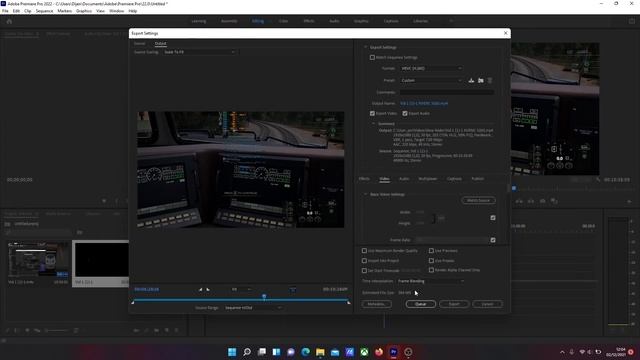Screen dimensions: 640x360
Task: Switch to the Effects tab in Export Settings
Action: tap(364, 179)
